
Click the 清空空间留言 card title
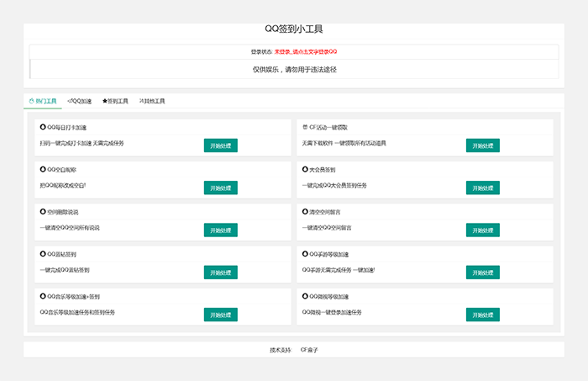tap(325, 212)
